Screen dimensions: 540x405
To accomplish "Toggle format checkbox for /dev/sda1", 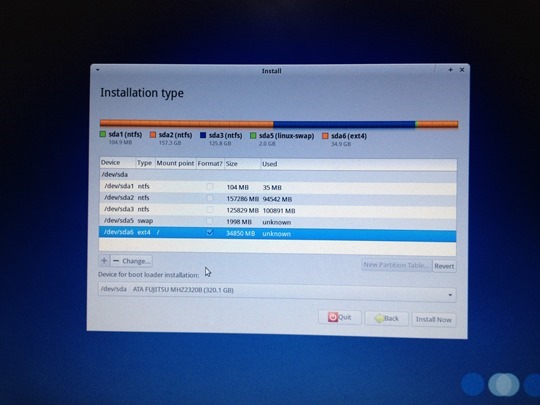I will (210, 186).
